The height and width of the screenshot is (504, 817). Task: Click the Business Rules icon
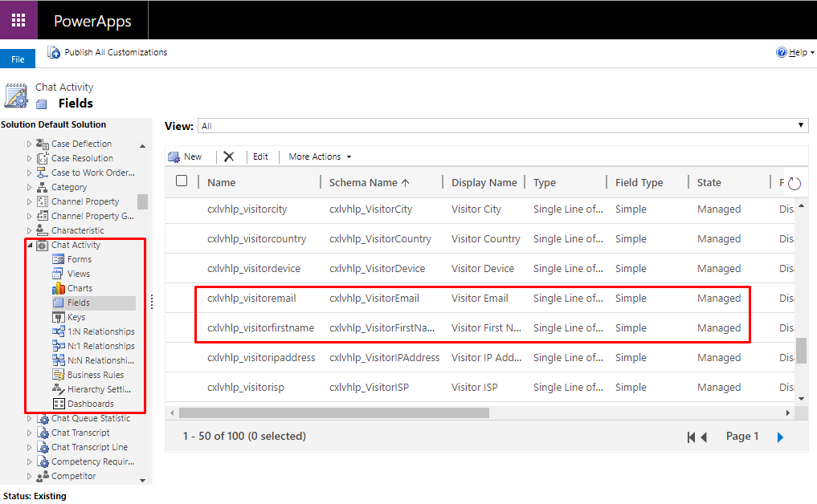click(x=59, y=375)
